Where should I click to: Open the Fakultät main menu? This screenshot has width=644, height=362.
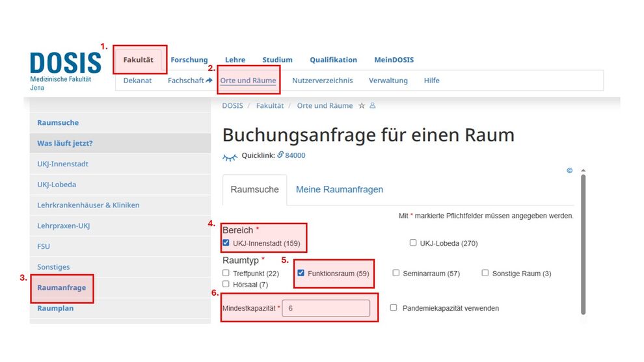click(139, 60)
